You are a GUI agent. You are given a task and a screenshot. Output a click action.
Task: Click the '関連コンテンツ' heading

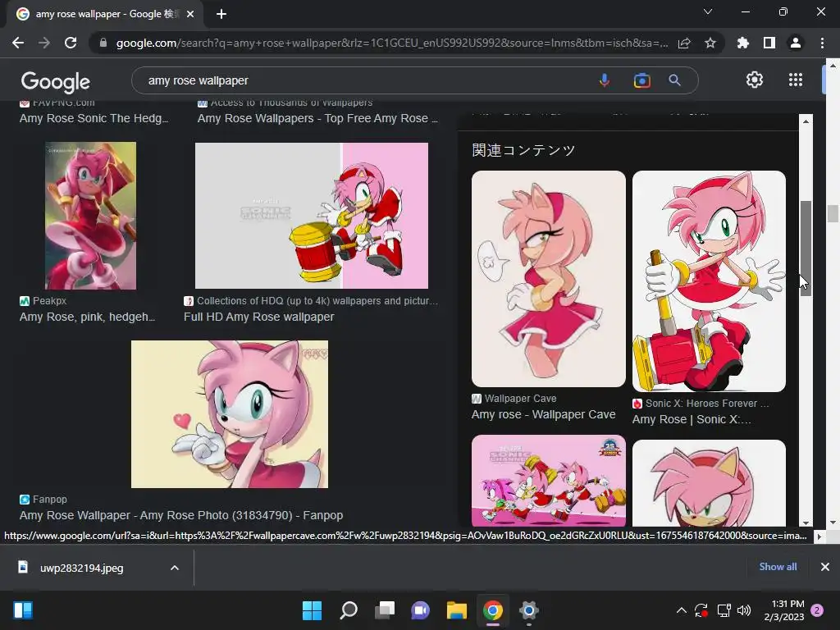click(x=523, y=150)
